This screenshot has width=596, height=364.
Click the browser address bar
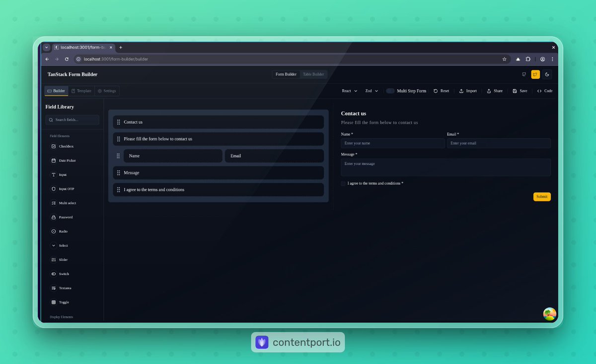(x=292, y=59)
